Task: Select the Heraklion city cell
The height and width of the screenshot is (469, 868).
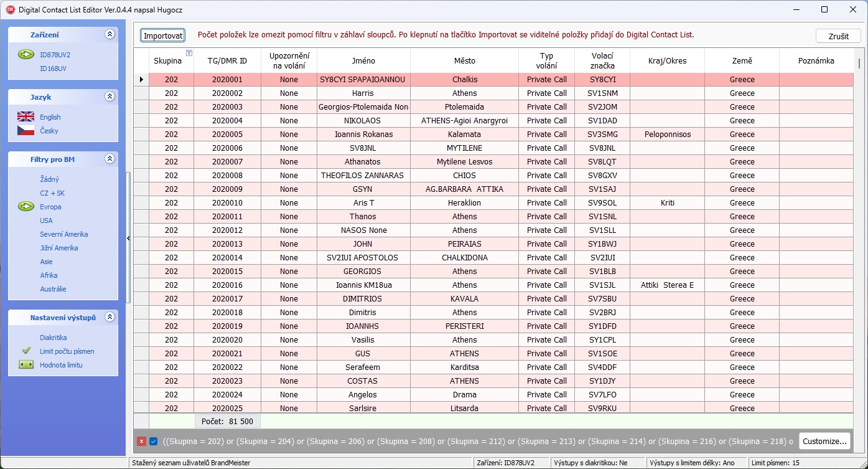Action: click(x=464, y=202)
